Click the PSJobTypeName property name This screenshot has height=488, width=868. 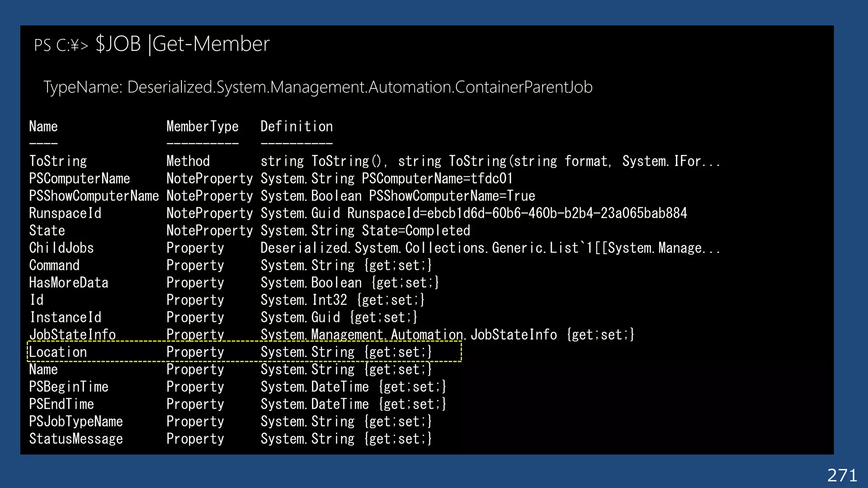tap(76, 422)
